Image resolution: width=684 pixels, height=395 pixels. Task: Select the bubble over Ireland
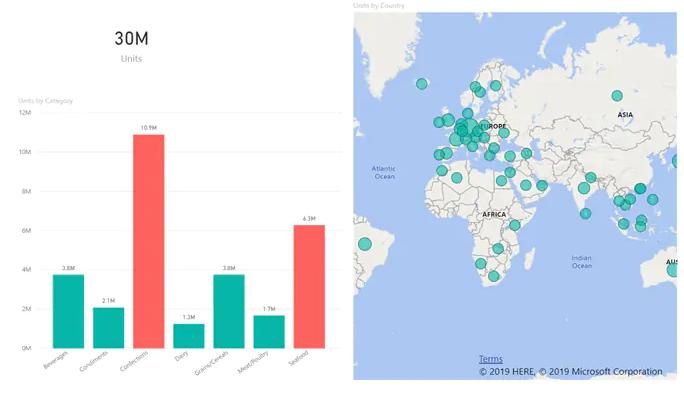[x=439, y=122]
